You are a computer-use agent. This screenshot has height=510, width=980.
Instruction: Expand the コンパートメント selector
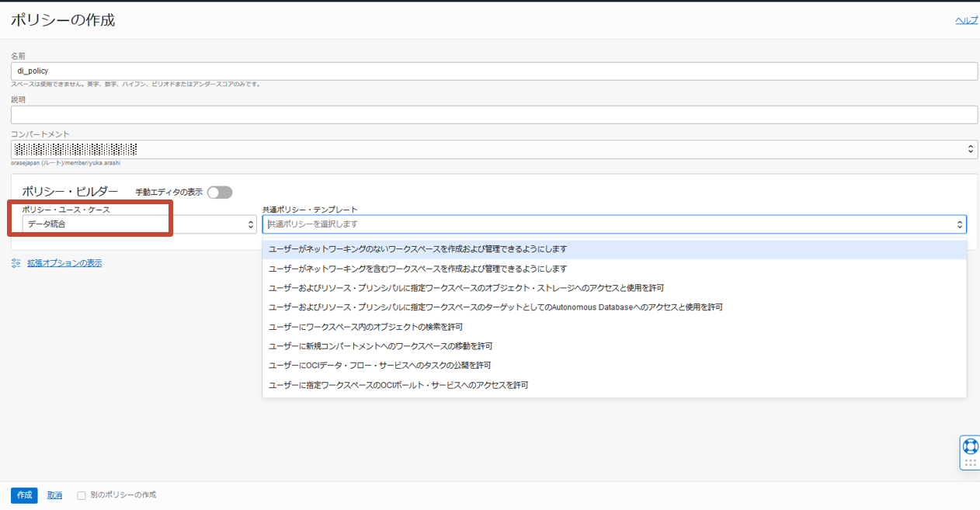coord(971,149)
